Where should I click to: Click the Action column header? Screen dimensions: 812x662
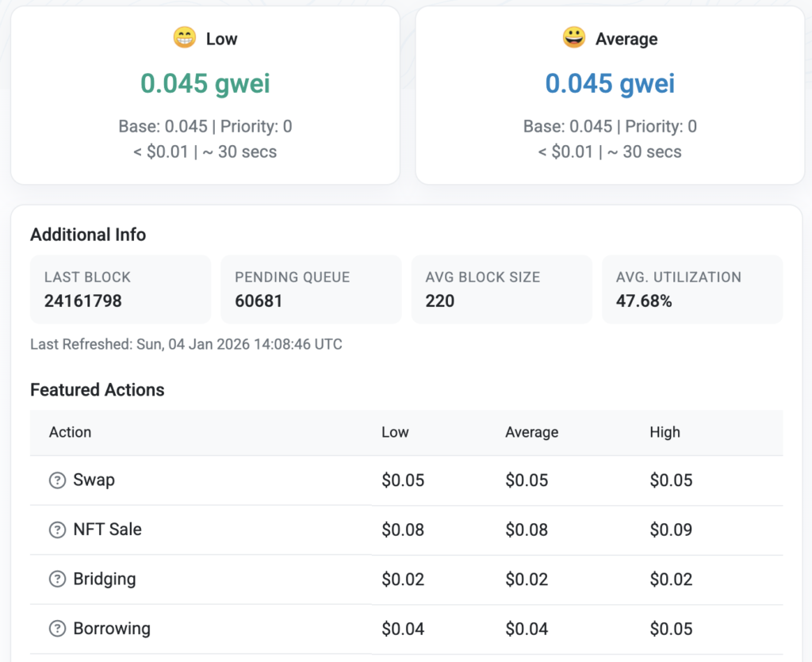click(71, 432)
